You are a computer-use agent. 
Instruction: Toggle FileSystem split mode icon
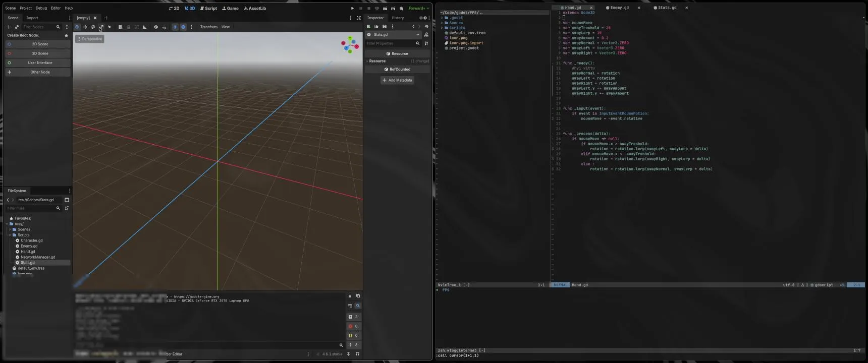point(67,200)
